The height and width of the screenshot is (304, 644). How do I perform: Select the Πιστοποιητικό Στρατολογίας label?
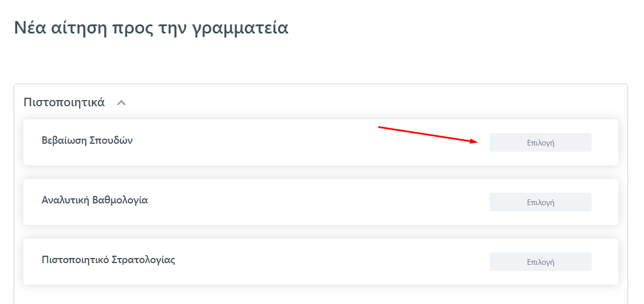coord(109,260)
